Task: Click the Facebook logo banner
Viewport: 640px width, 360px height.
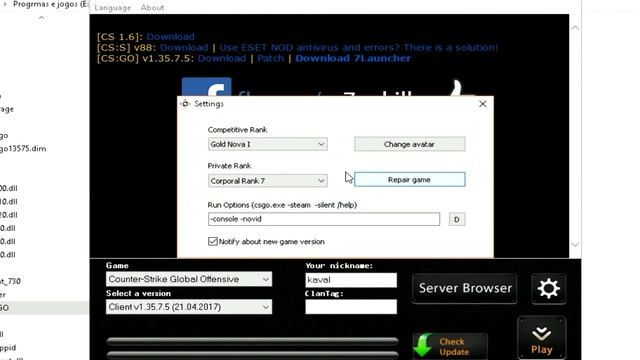Action: (207, 87)
